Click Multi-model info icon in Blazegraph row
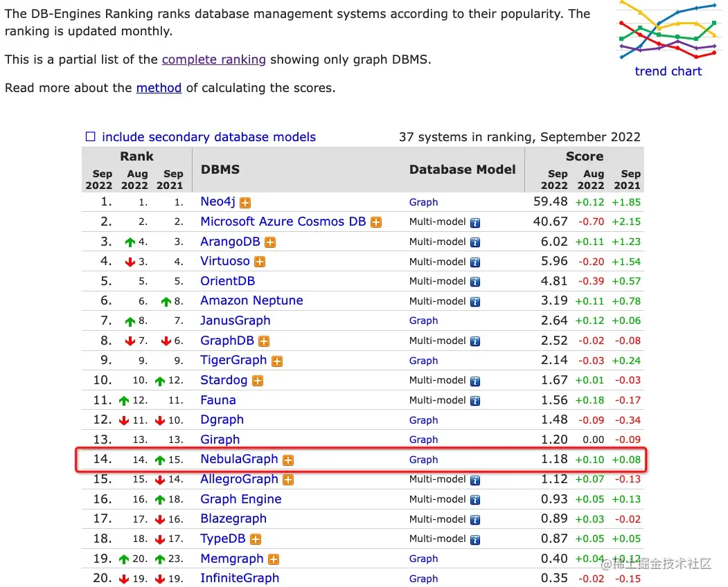Screen dimensions: 728x587 pyautogui.click(x=475, y=520)
